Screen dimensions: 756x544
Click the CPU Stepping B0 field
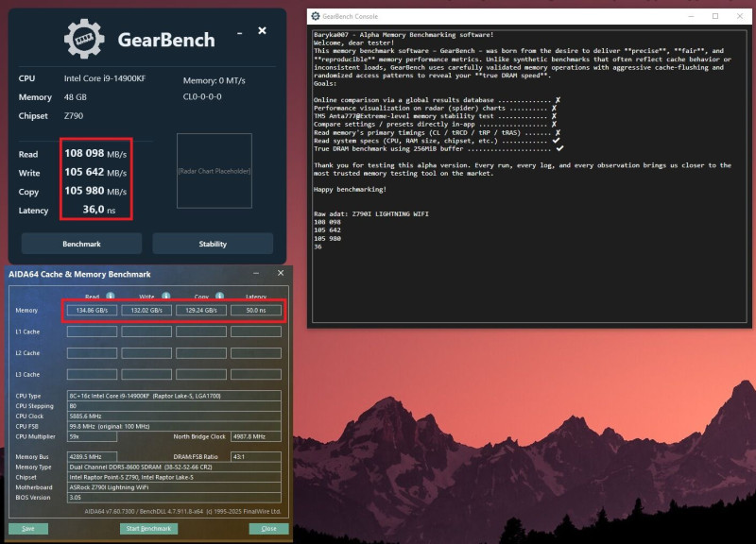point(174,406)
